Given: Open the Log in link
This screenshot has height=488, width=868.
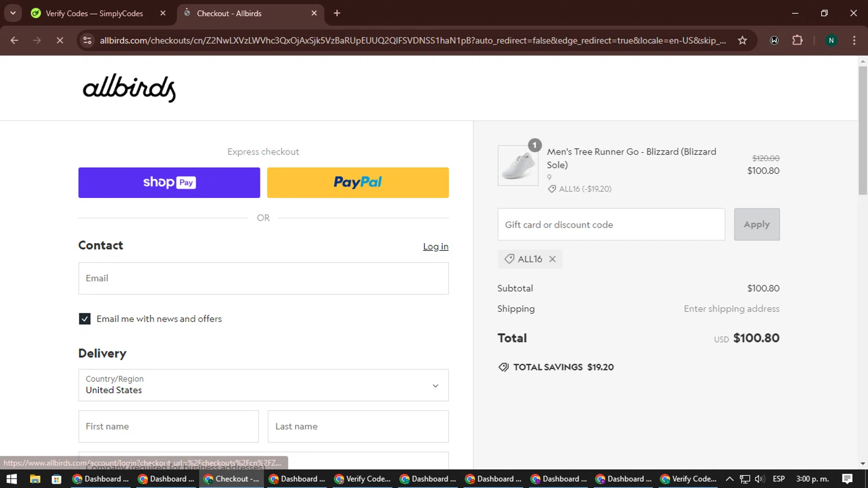Looking at the screenshot, I should tap(436, 247).
